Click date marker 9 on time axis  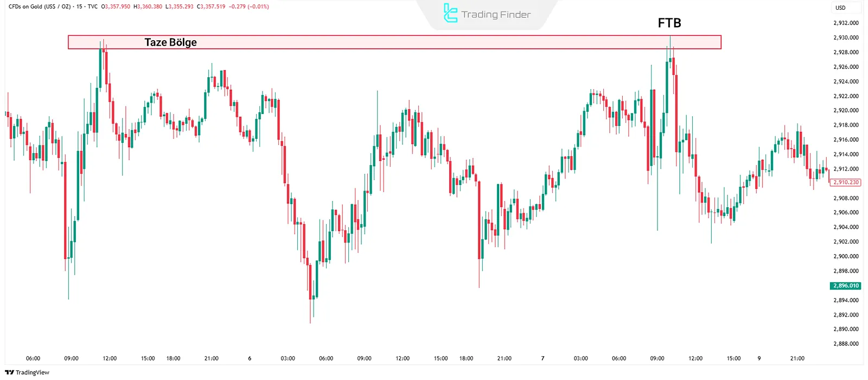coord(759,358)
